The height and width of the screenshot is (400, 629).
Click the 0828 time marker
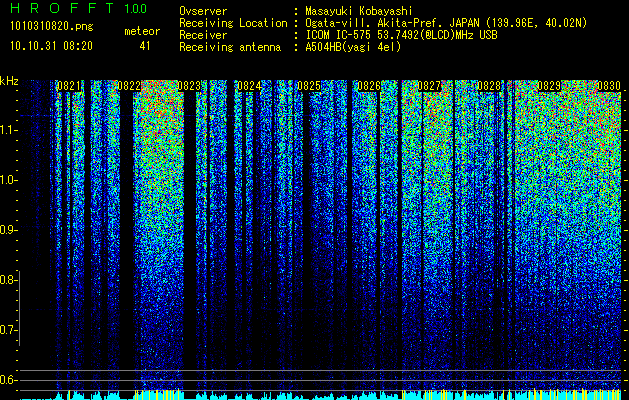point(489,86)
